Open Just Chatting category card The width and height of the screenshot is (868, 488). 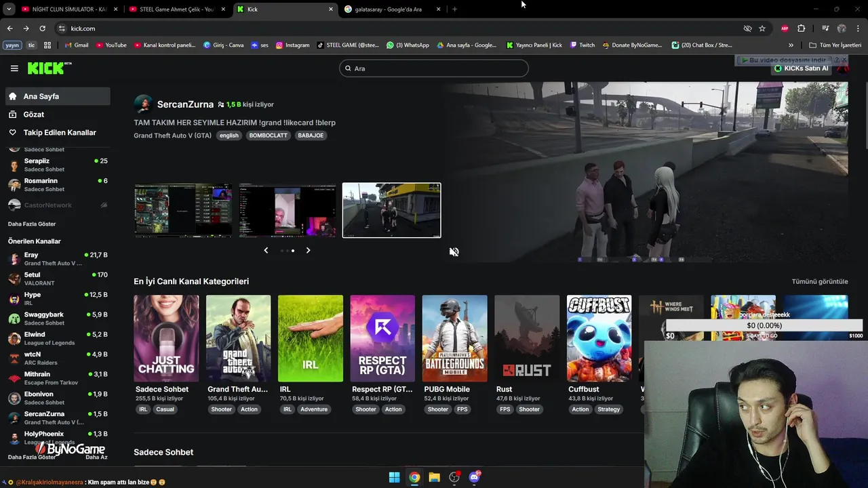pyautogui.click(x=166, y=338)
